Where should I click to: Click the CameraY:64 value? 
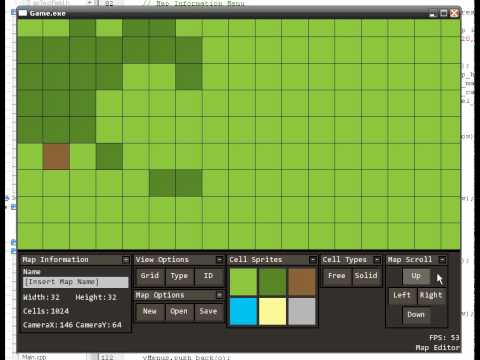click(99, 325)
